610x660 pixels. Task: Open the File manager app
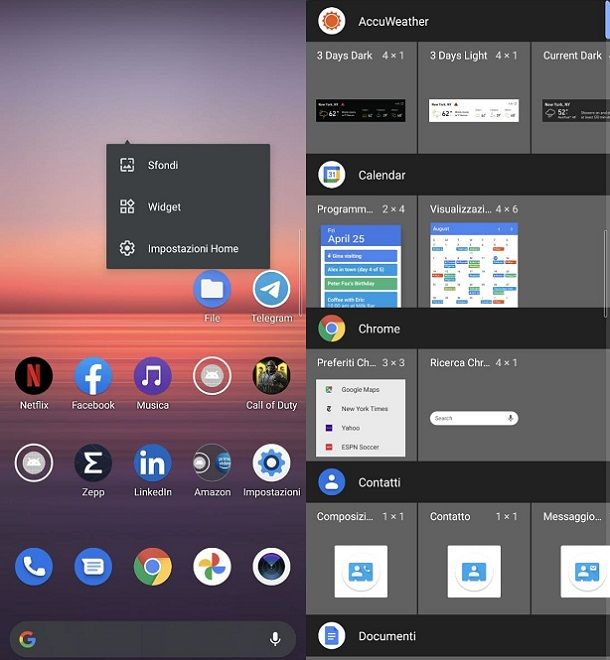[212, 289]
